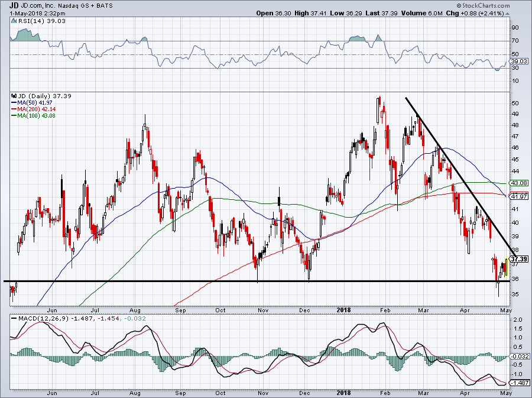Click the timestamp 1-May-2018 2:32pm
The height and width of the screenshot is (398, 532).
[38, 14]
